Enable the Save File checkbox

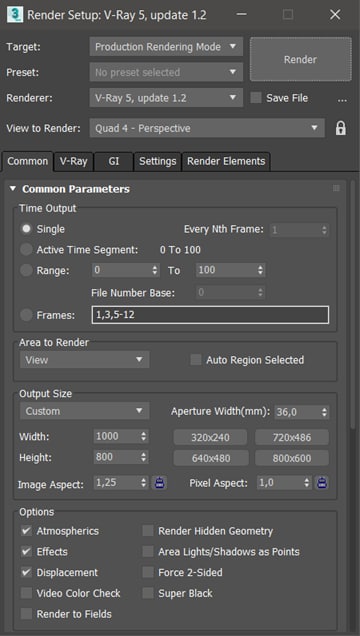tap(256, 98)
